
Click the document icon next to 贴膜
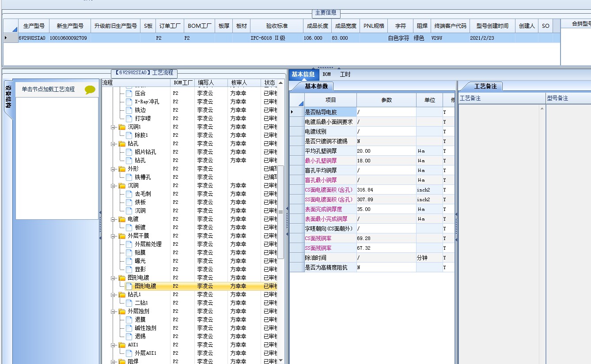point(129,253)
